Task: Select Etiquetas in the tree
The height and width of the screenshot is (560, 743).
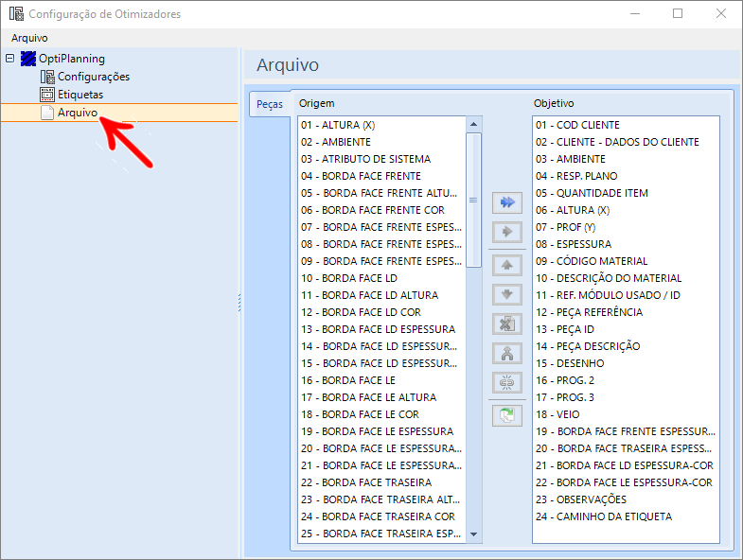Action: point(80,95)
